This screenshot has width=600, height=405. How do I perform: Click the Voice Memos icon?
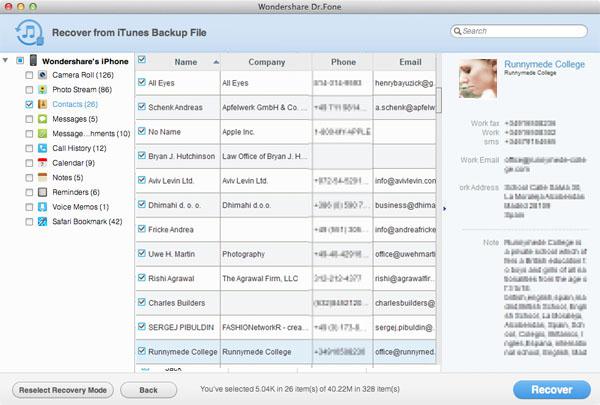42,207
